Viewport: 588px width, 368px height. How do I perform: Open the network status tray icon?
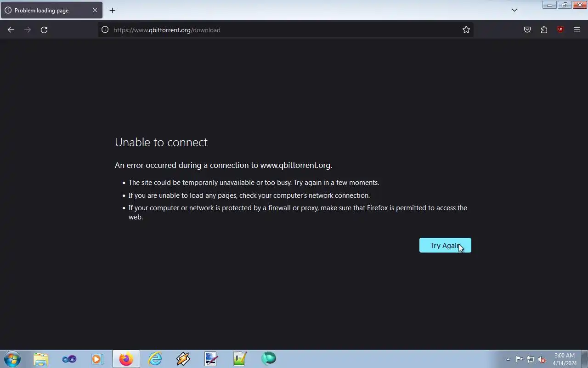click(x=531, y=359)
